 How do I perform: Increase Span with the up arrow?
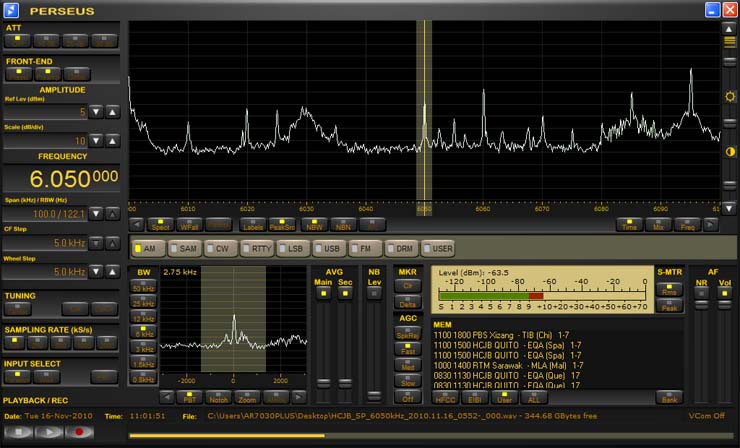point(112,214)
